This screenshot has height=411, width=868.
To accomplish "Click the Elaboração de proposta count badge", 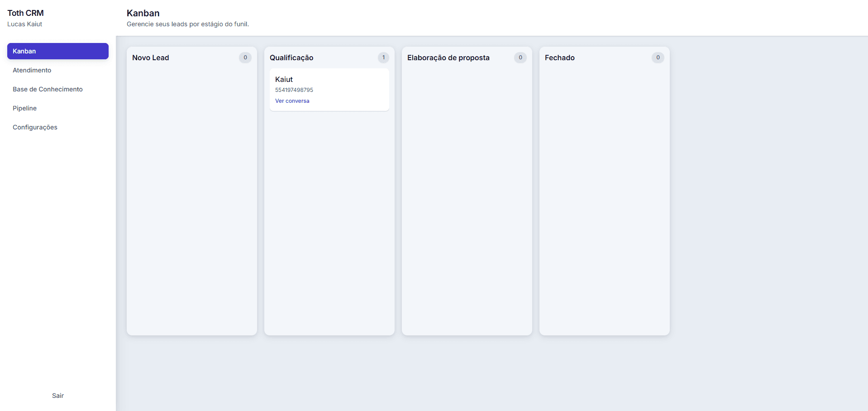I will pos(520,57).
